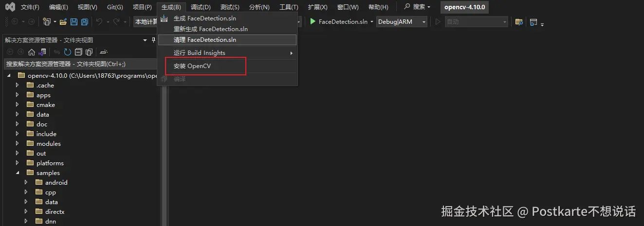The width and height of the screenshot is (644, 226).
Task: Choose 清理 FaceDetection.sln menu entry
Action: click(227, 40)
